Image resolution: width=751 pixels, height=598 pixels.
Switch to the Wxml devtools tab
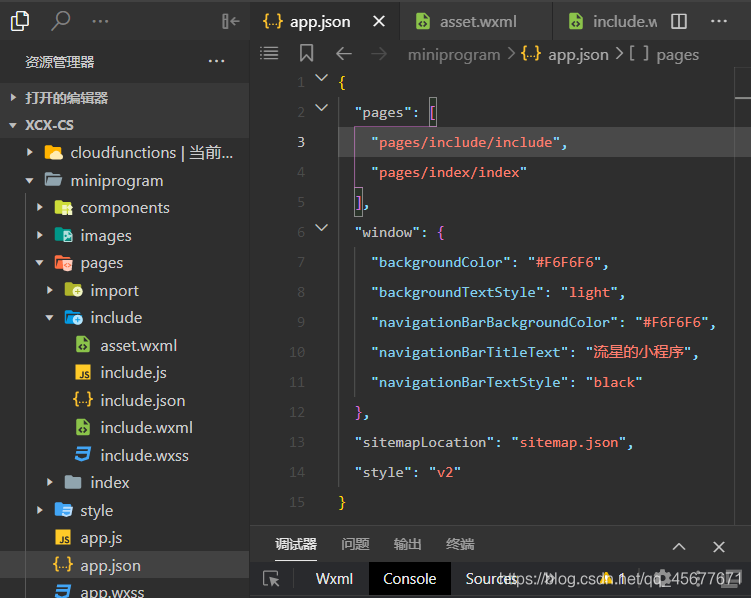coord(334,579)
